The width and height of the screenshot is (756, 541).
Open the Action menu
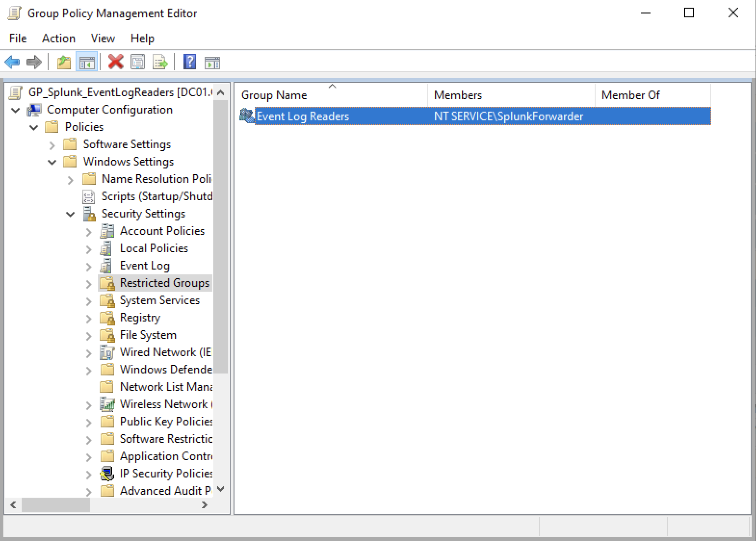coord(58,39)
